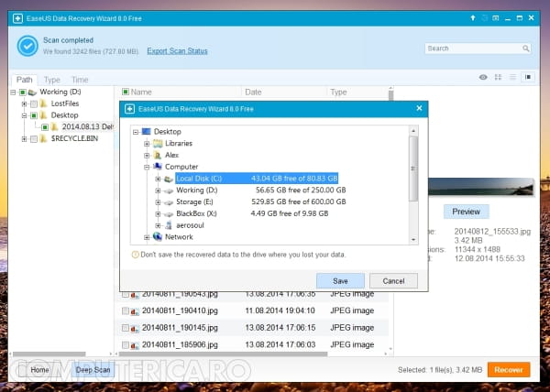
Task: Click the scan completed checkmark icon
Action: point(27,46)
